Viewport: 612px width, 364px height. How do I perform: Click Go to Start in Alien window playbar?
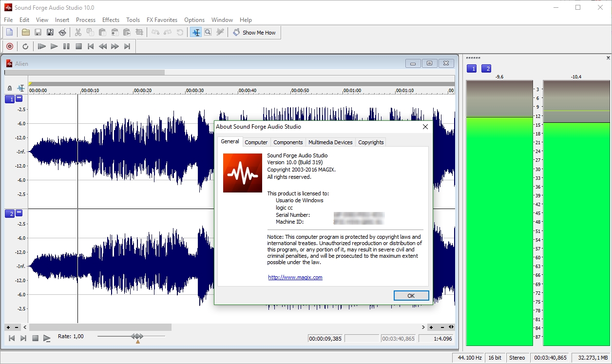tap(12, 338)
